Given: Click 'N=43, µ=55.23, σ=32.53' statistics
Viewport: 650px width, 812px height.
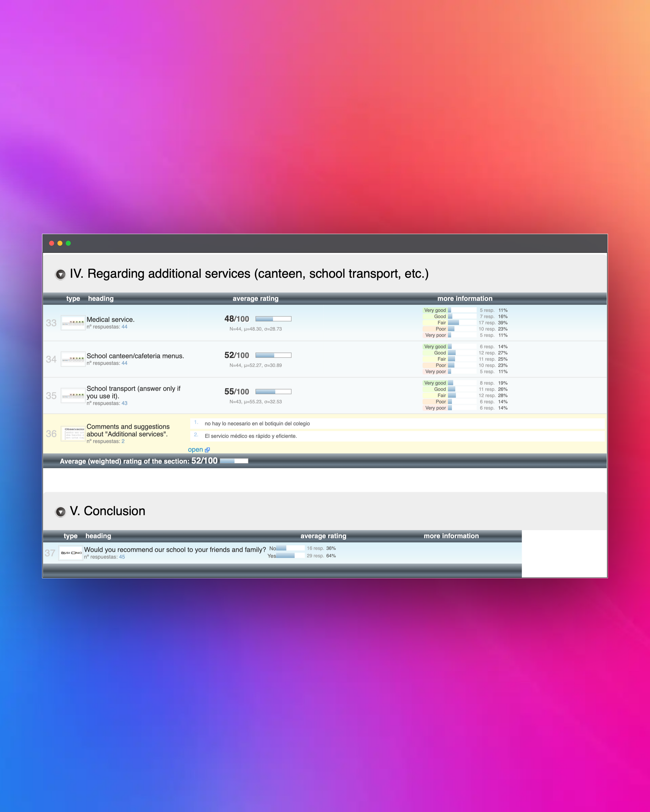Looking at the screenshot, I should click(256, 402).
